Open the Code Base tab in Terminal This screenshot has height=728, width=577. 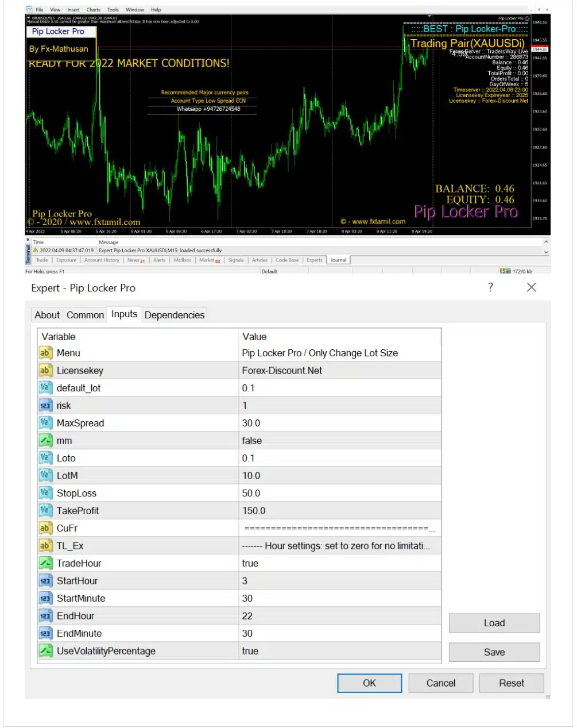pyautogui.click(x=287, y=260)
